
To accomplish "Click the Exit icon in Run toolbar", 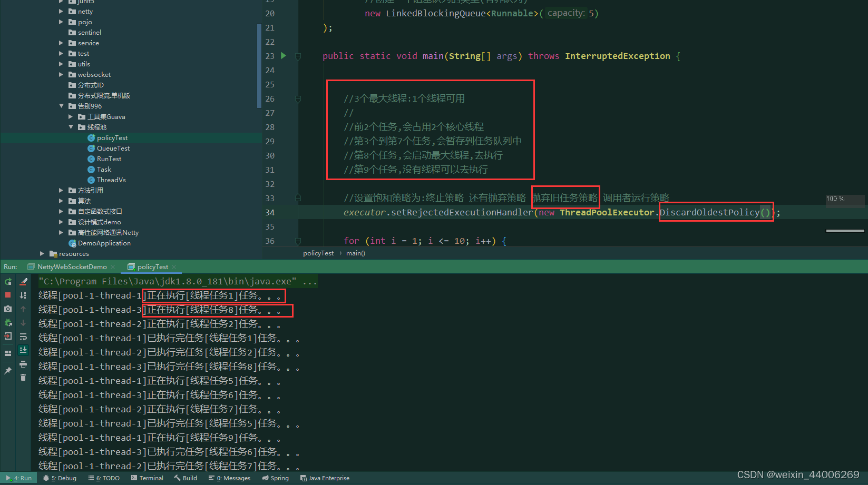I will pos(8,336).
